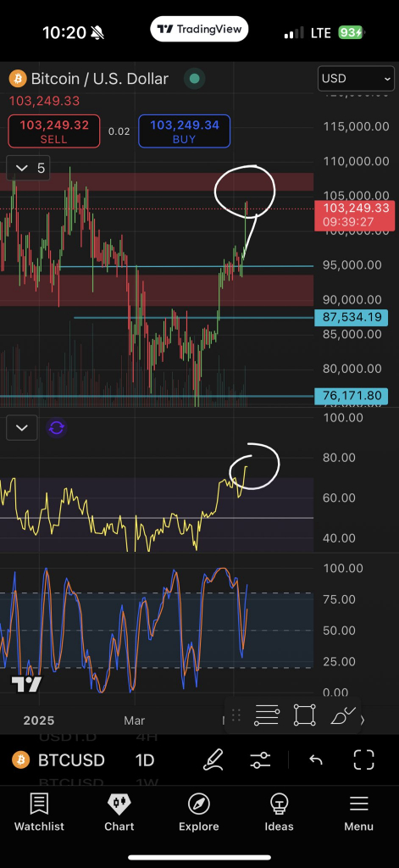Select the rectangle shape tool

click(304, 715)
